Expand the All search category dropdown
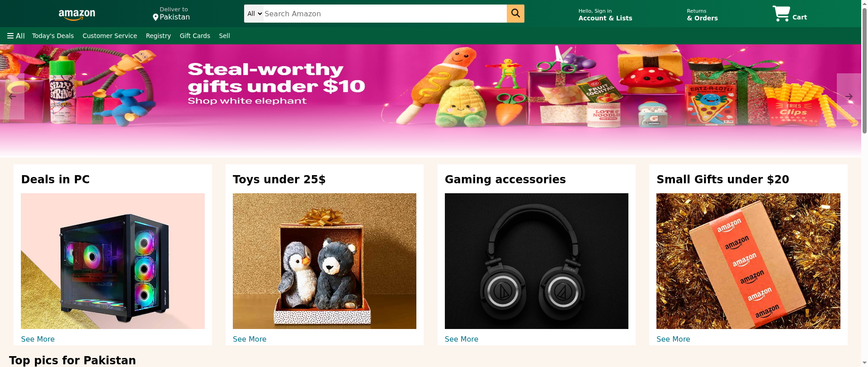Image resolution: width=868 pixels, height=367 pixels. pyautogui.click(x=254, y=14)
